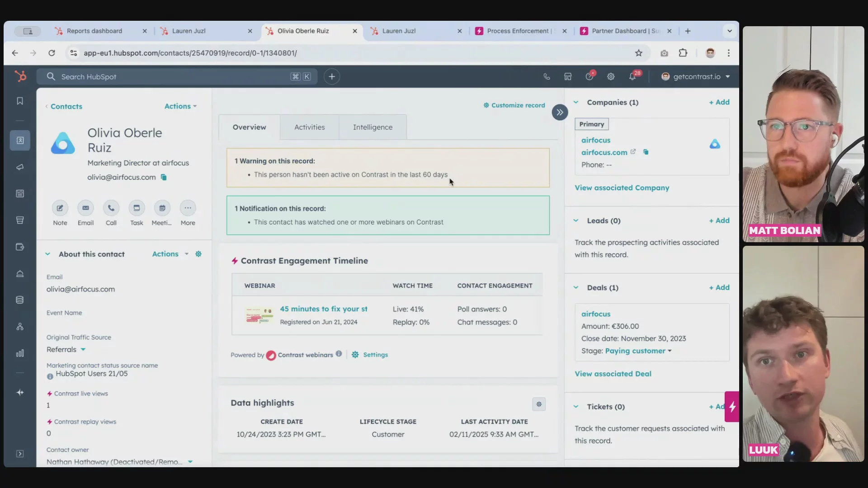Open the notifications bell with 28 badge
Viewport: 868px width, 488px height.
click(632, 77)
